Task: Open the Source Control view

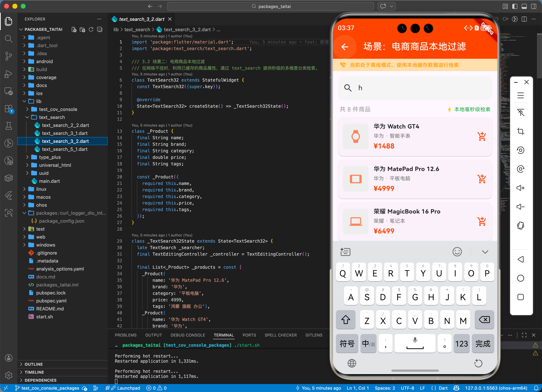Action: [9, 56]
